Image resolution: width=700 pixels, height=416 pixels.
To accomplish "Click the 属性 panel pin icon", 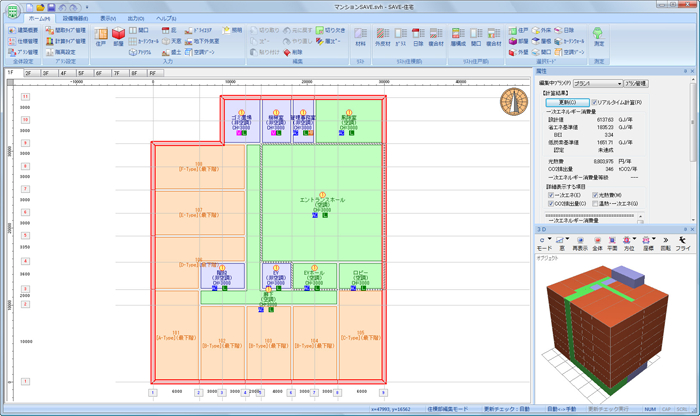I will pyautogui.click(x=685, y=71).
